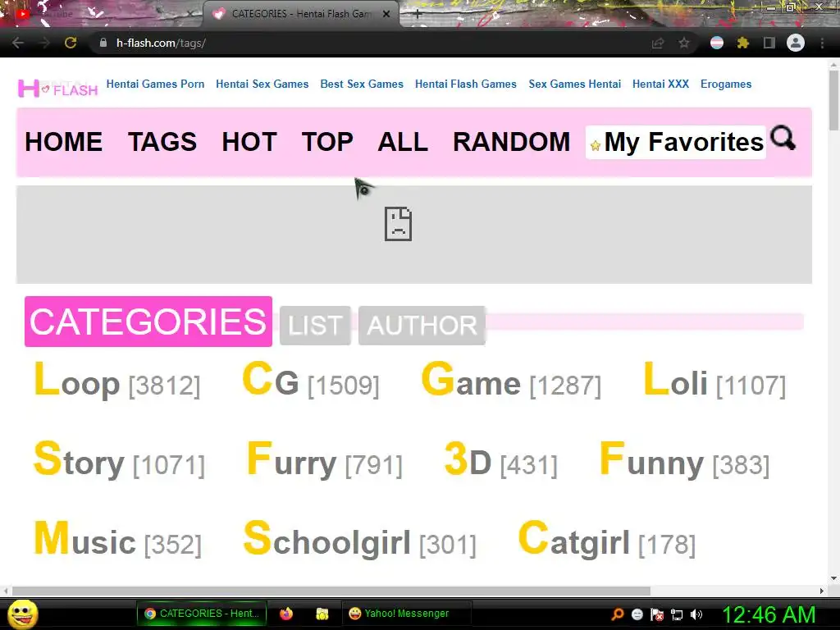Open My Favorites button

pyautogui.click(x=676, y=142)
